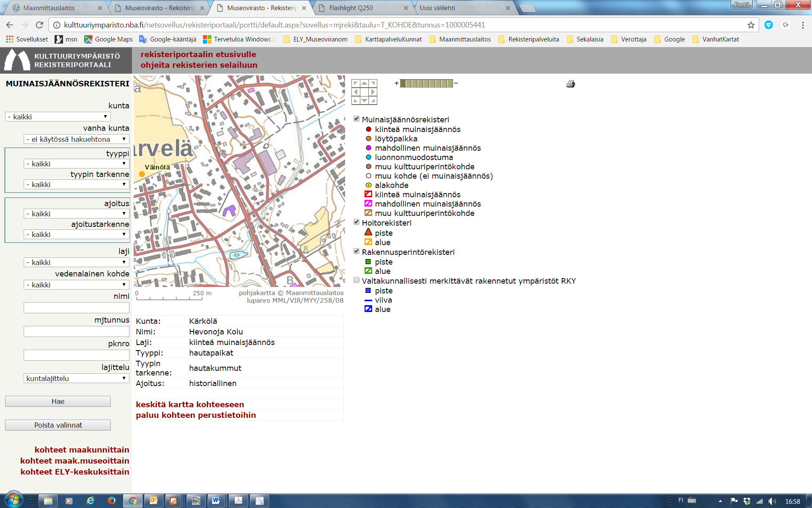Screen dimensions: 812x508
Task: Pan the map west with left arrow
Action: point(356,92)
